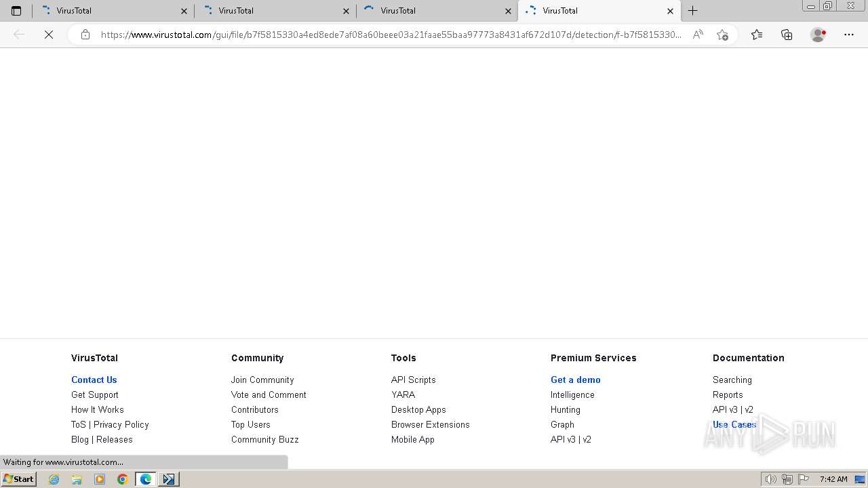
Task: Open the Releases link
Action: 115,439
